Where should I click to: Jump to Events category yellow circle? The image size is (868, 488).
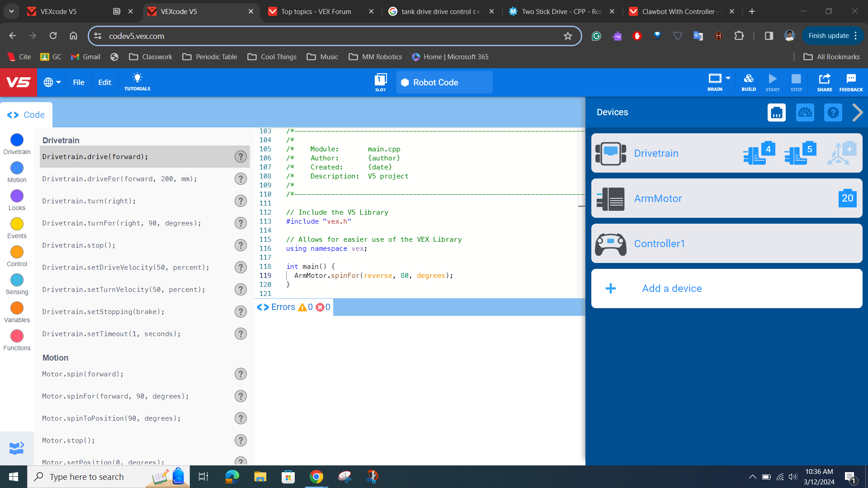click(17, 224)
